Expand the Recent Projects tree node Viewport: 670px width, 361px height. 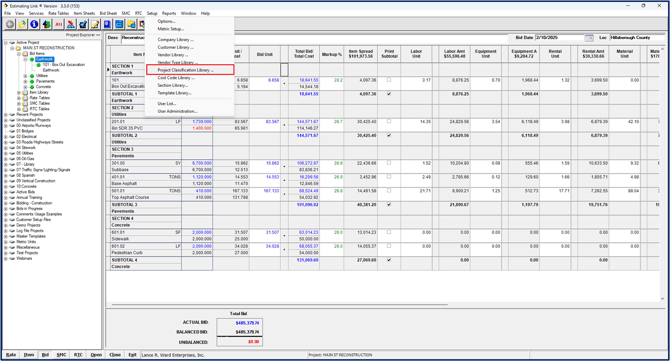[x=6, y=114]
